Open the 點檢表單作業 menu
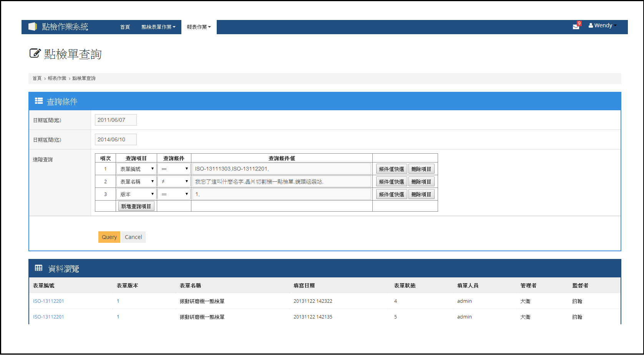Viewport: 644px width, 355px height. [x=158, y=27]
